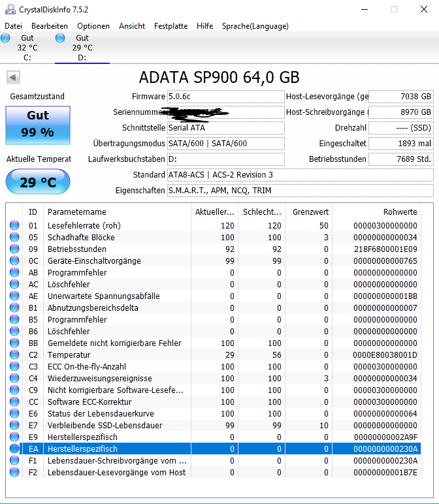Click the Parametername column header
Image resolution: width=439 pixels, height=504 pixels.
pos(117,212)
